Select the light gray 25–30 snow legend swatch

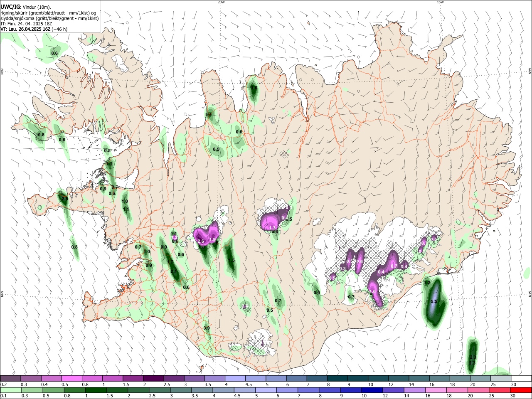click(x=500, y=379)
